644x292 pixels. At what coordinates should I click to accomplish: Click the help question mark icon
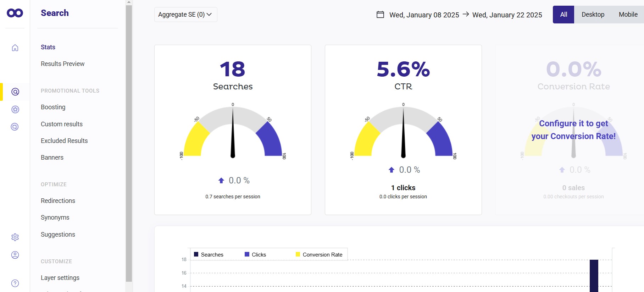[x=15, y=283]
